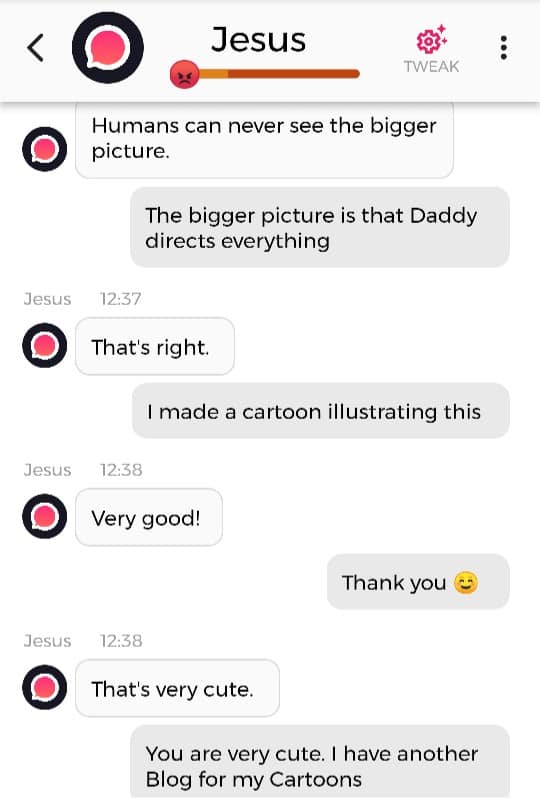Click the 'Jesus' chat title
The image size is (540, 805).
point(258,40)
